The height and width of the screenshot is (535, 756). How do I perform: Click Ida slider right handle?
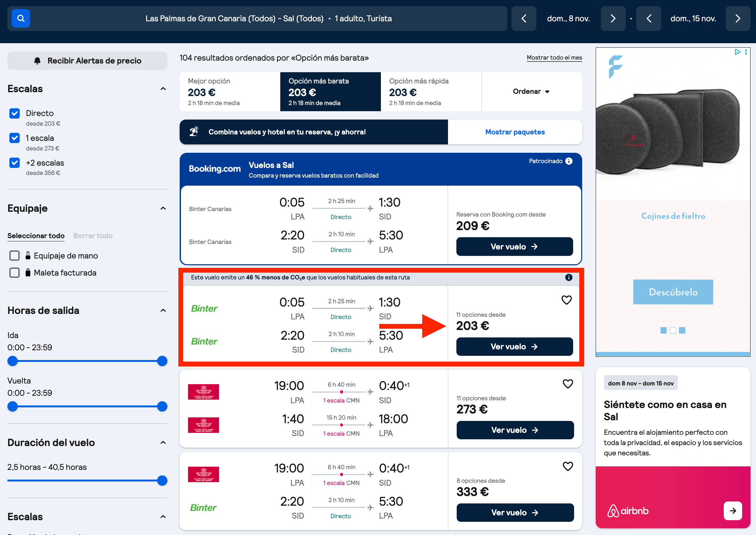tap(162, 361)
